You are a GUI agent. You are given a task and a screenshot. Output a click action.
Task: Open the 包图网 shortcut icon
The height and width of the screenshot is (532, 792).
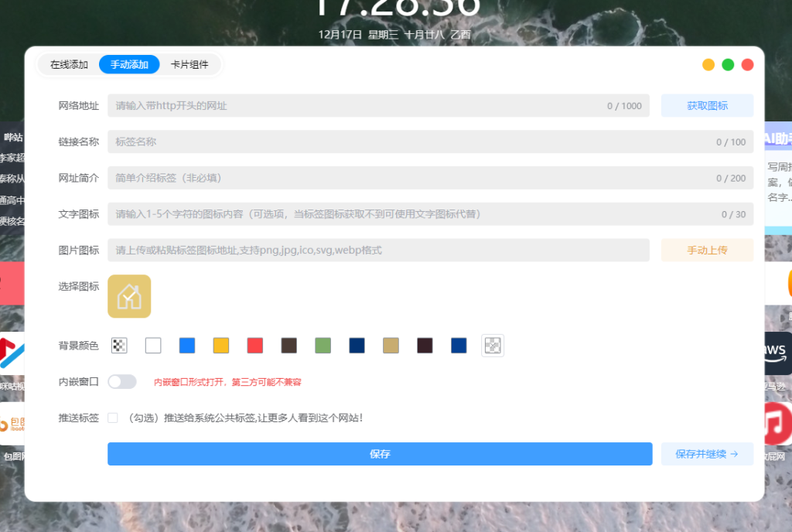pyautogui.click(x=12, y=424)
